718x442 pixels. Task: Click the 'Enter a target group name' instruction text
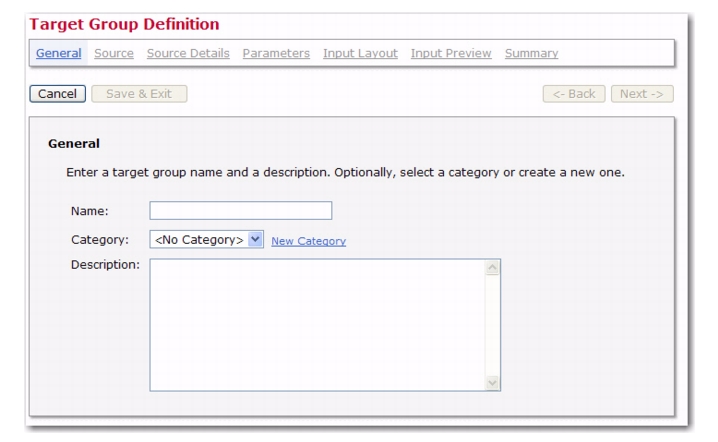point(345,173)
